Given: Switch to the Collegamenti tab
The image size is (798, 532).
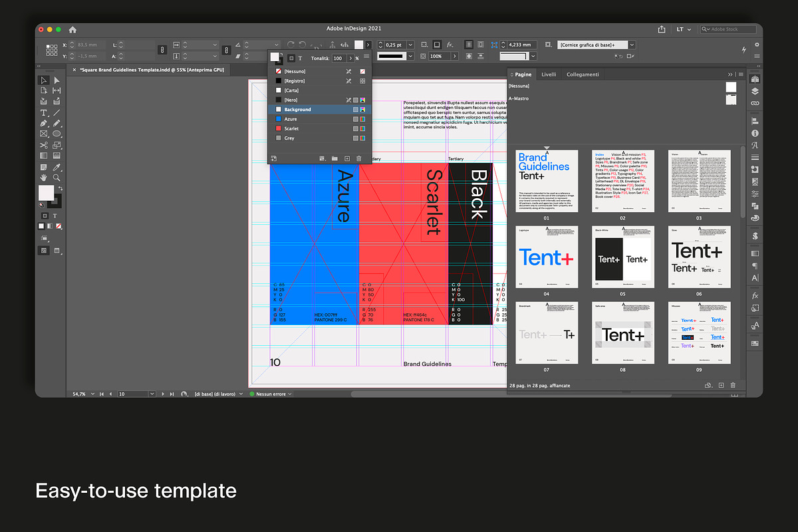Looking at the screenshot, I should [x=583, y=74].
